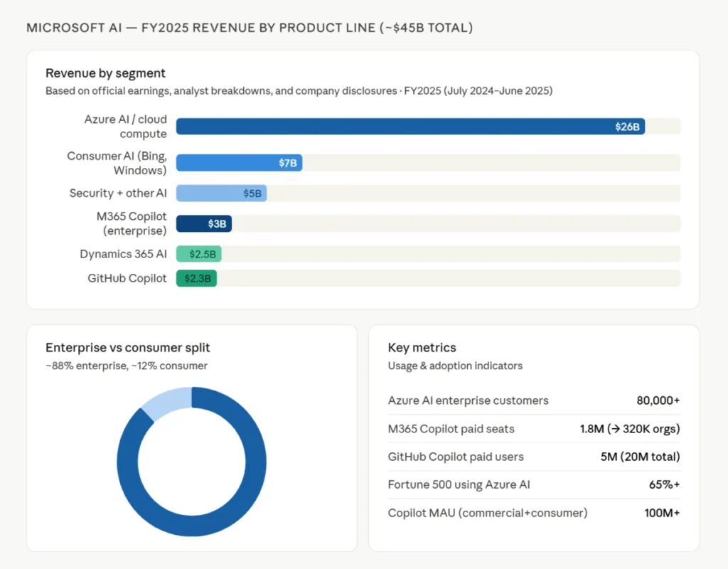Image resolution: width=728 pixels, height=569 pixels.
Task: Click the 80,000+ customers value
Action: pos(658,400)
